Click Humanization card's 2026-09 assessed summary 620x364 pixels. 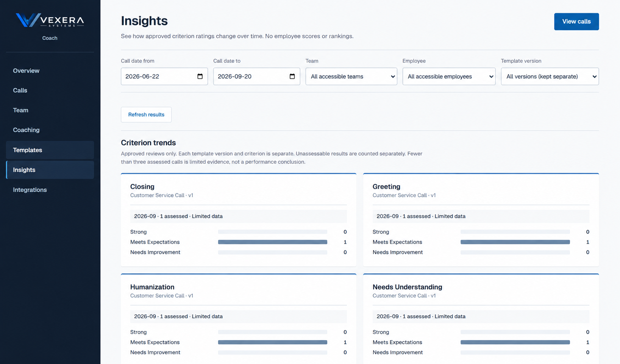coord(239,317)
